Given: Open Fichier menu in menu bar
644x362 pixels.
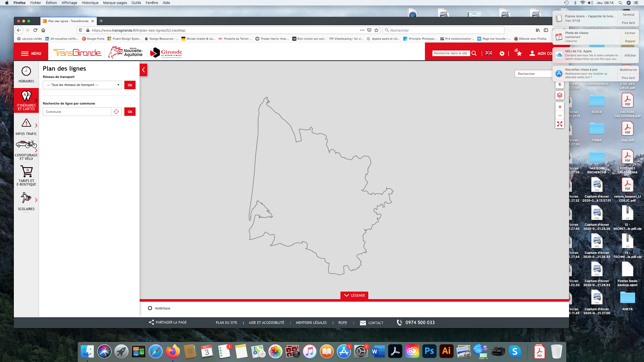Looking at the screenshot, I should pos(36,3).
